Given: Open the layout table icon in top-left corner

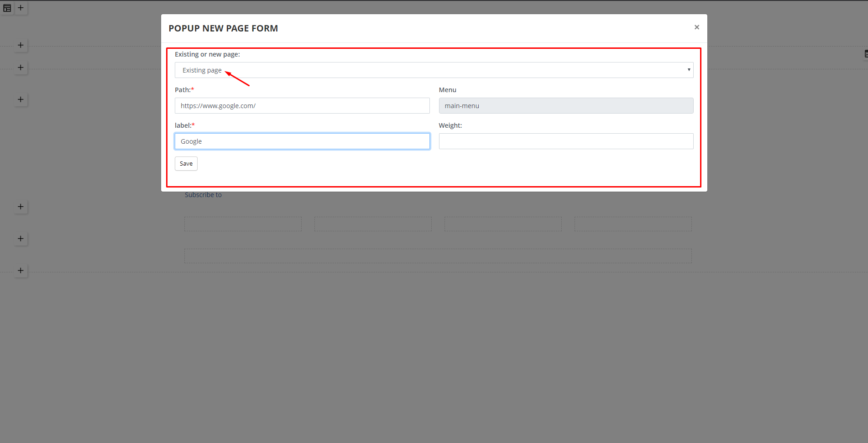Looking at the screenshot, I should click(x=7, y=8).
